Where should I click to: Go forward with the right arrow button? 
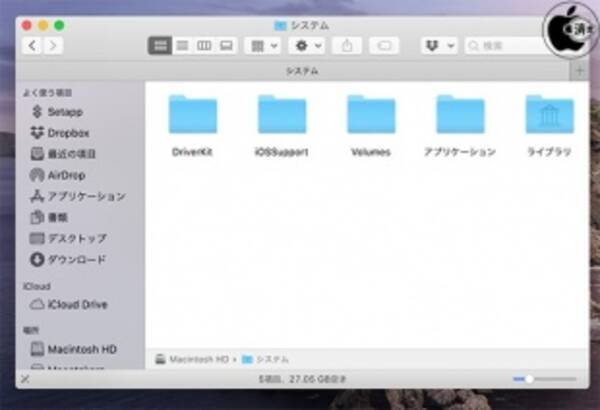point(52,46)
